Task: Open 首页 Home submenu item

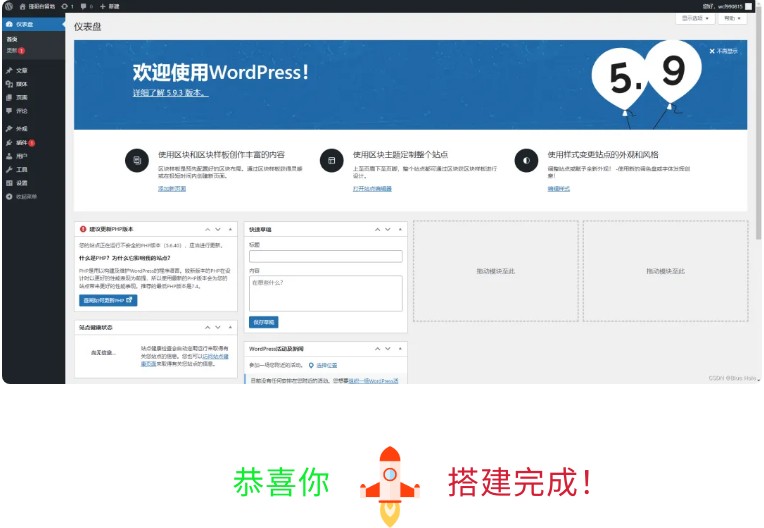Action: tap(12, 39)
